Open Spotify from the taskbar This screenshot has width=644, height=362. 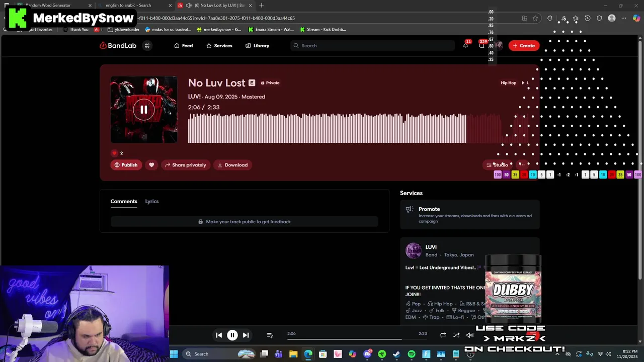click(412, 354)
